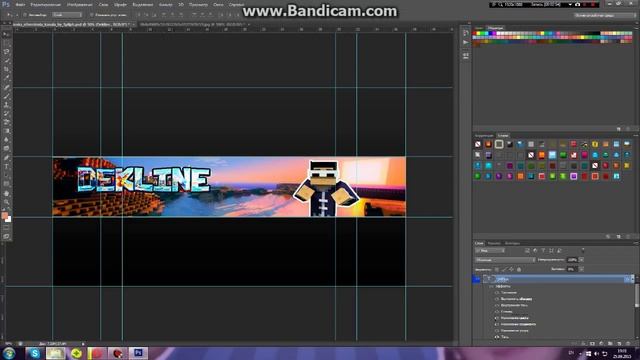Turn layer filtering on or off
Image resolution: width=640 pixels, height=360 pixels.
tap(583, 250)
